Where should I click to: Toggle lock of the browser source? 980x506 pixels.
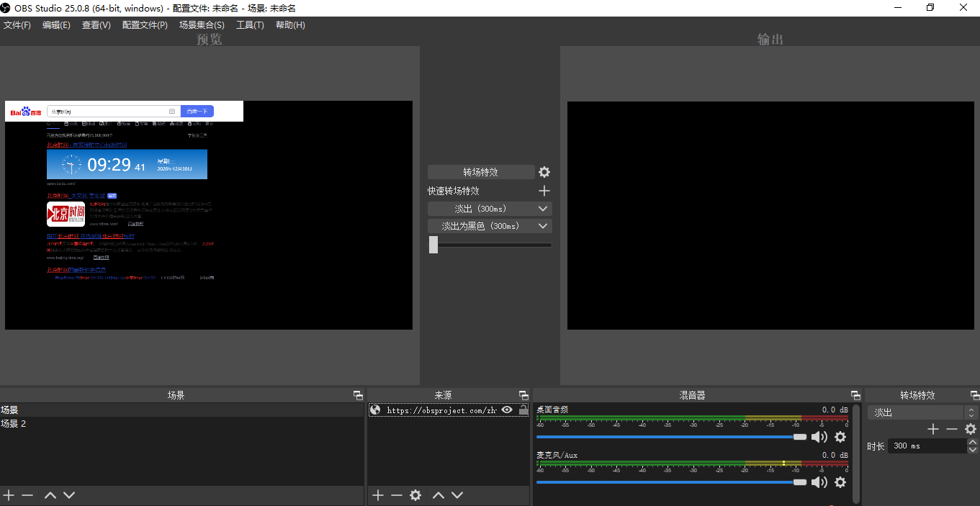[x=523, y=410]
